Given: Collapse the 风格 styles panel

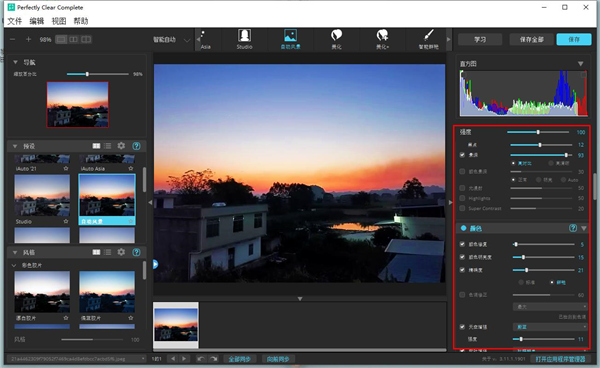Looking at the screenshot, I should [15, 252].
